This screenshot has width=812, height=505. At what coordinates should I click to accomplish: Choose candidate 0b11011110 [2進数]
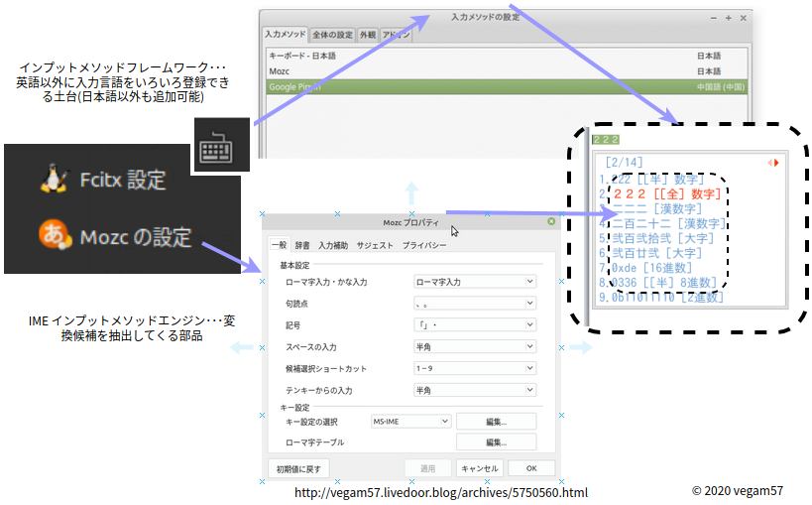(660, 297)
